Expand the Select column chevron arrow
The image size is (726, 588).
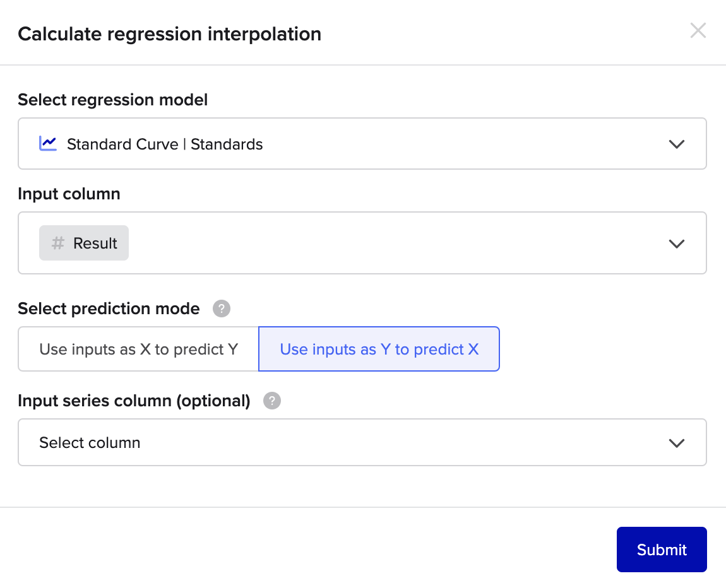point(677,443)
